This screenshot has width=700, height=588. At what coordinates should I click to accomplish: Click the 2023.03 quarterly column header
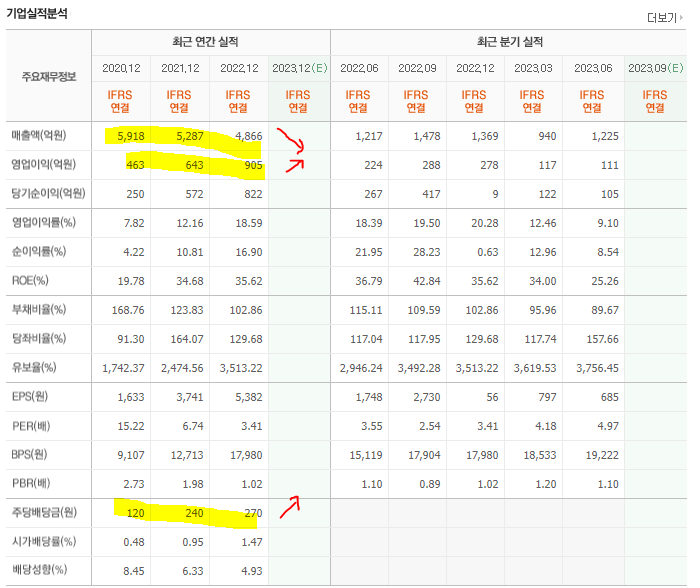533,68
